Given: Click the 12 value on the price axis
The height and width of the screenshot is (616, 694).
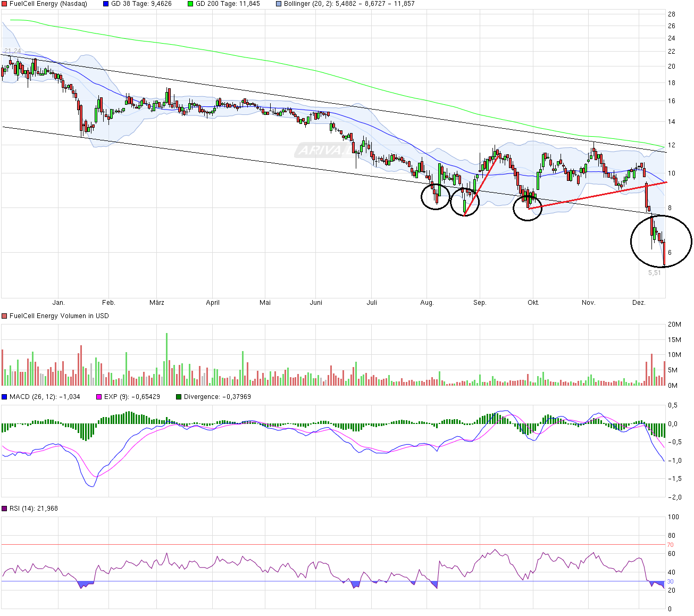Looking at the screenshot, I should [672, 146].
